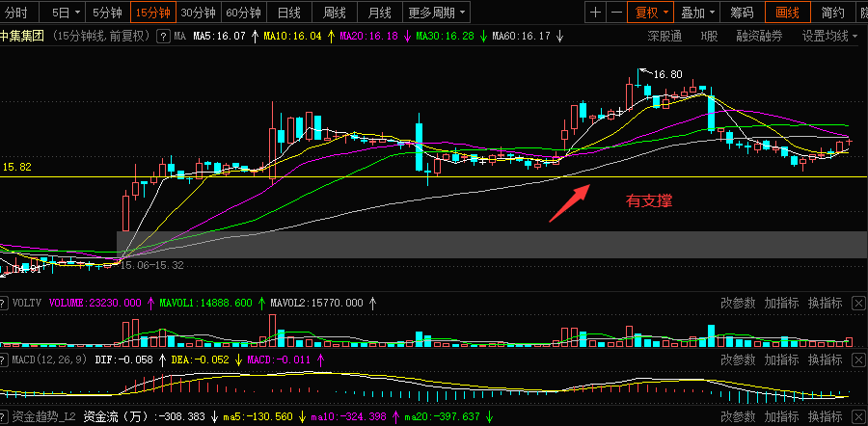Viewport: 868px width, 426px height.
Task: Expand the 设置均线 dropdown
Action: click(x=828, y=37)
